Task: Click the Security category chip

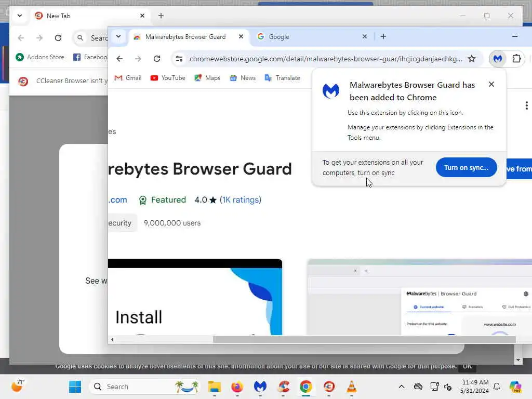Action: point(122,223)
